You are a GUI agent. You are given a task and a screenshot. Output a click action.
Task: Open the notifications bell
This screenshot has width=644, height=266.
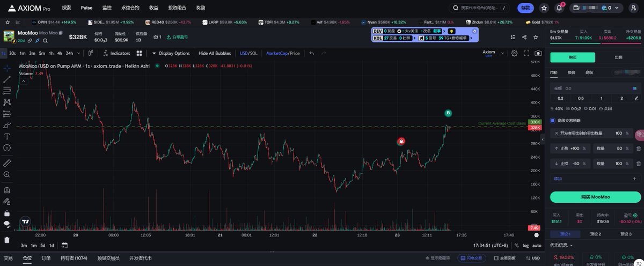(x=559, y=8)
